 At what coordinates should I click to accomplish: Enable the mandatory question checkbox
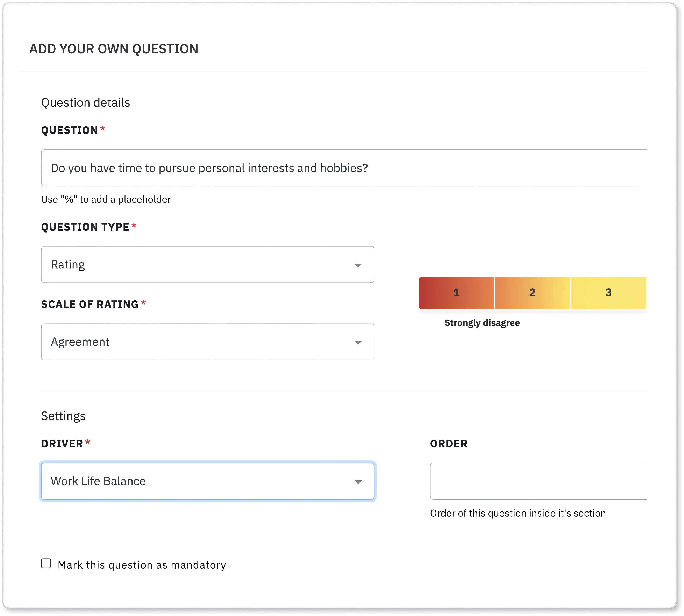pos(46,564)
